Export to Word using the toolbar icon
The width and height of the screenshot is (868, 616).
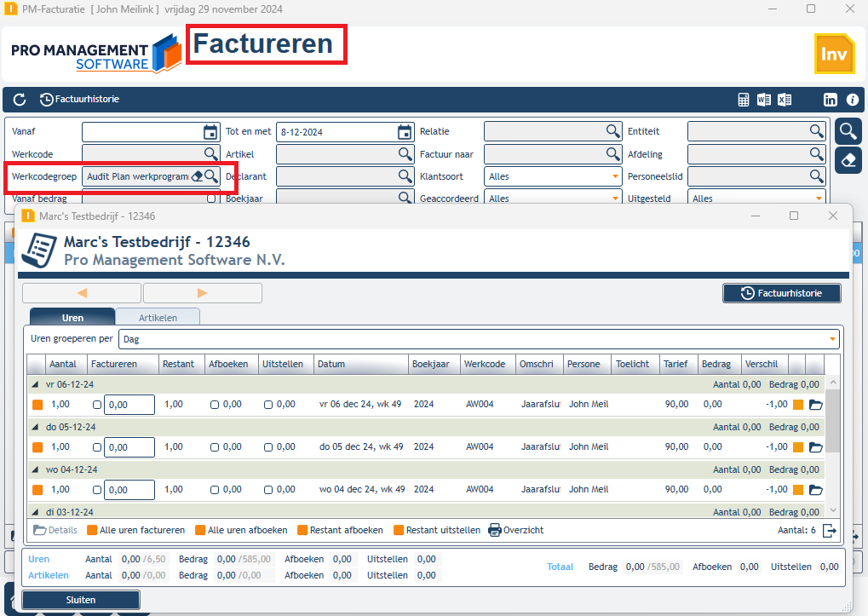point(764,100)
